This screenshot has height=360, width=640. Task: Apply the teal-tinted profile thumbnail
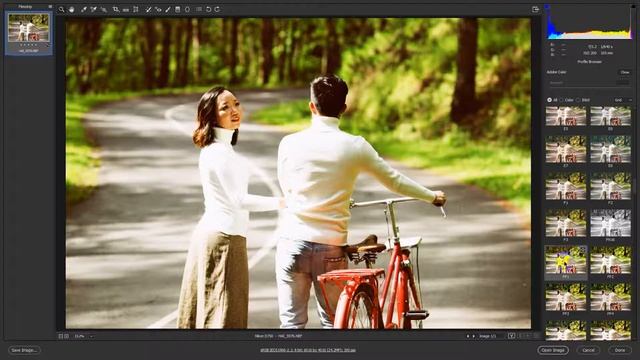click(610, 149)
